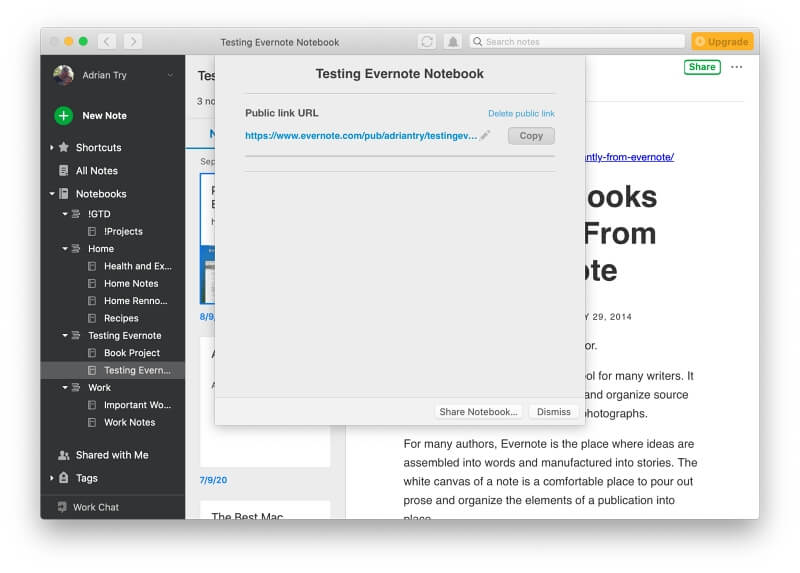Click the from-evernote hyperlink in the note
The width and height of the screenshot is (800, 573).
pyautogui.click(x=630, y=157)
